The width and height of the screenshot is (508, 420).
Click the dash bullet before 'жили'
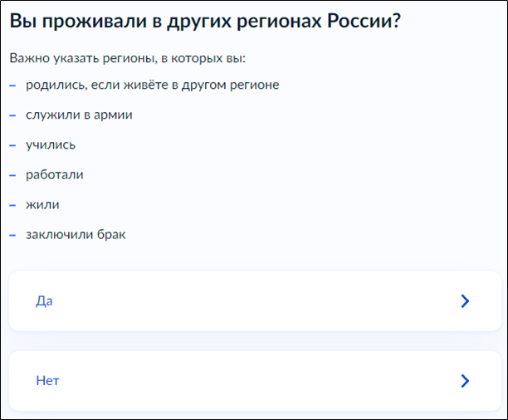pos(13,205)
